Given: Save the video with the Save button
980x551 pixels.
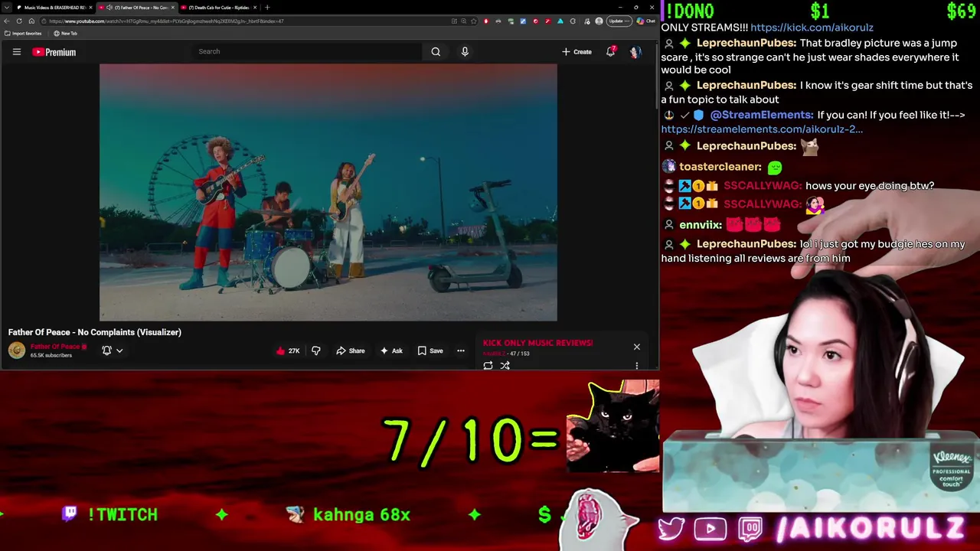Looking at the screenshot, I should 430,350.
